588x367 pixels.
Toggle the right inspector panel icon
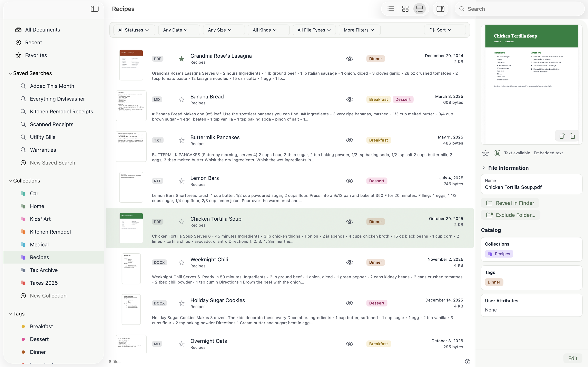(x=440, y=9)
